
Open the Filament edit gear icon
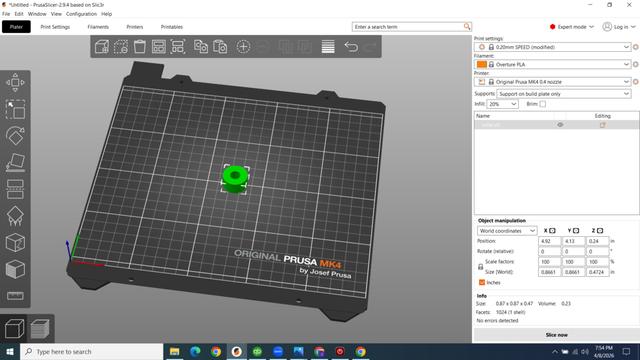point(636,64)
